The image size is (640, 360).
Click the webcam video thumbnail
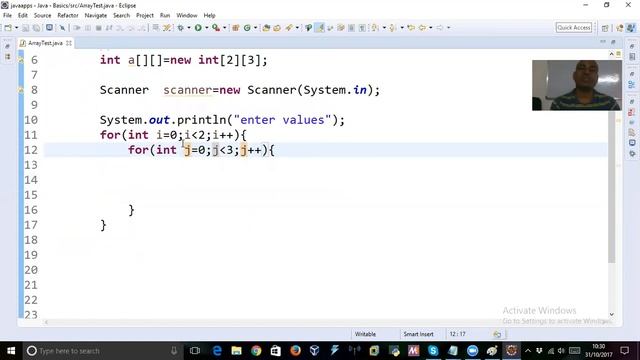click(x=577, y=85)
